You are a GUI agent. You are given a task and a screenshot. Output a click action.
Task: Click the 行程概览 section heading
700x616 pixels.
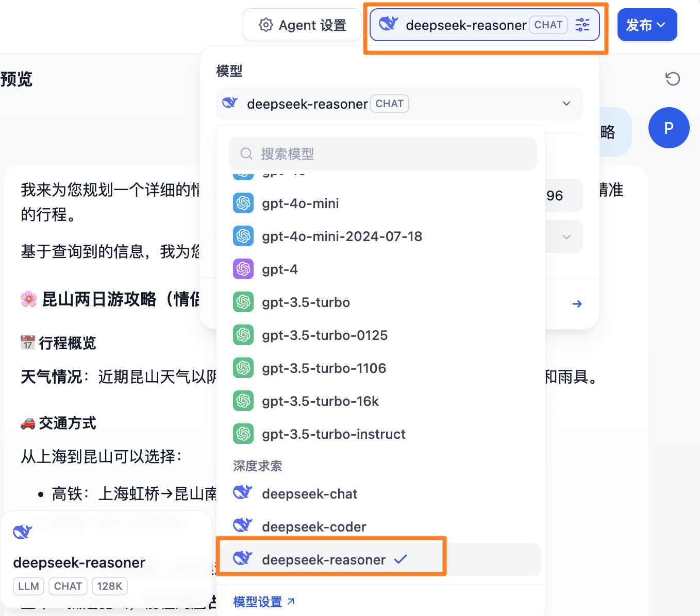click(x=68, y=343)
